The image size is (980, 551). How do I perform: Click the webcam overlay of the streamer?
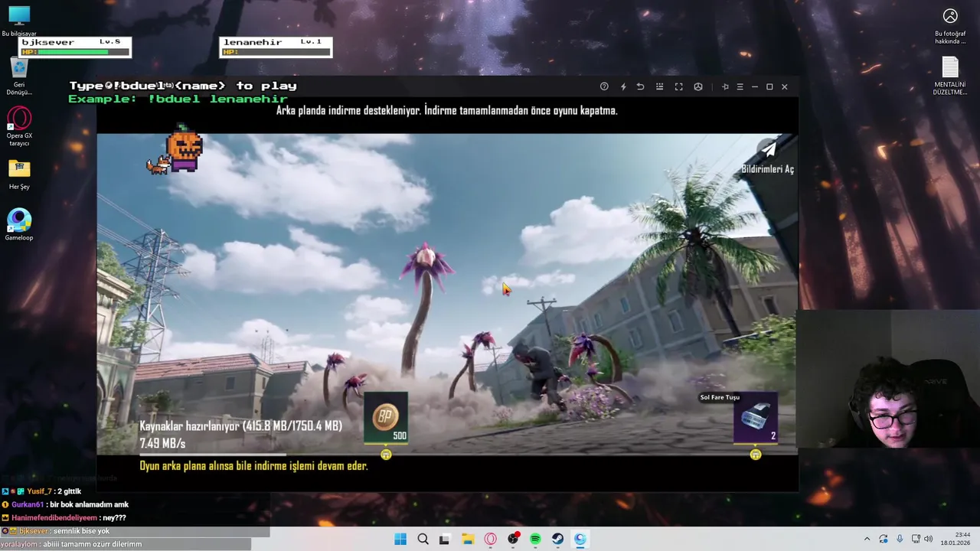(x=888, y=380)
